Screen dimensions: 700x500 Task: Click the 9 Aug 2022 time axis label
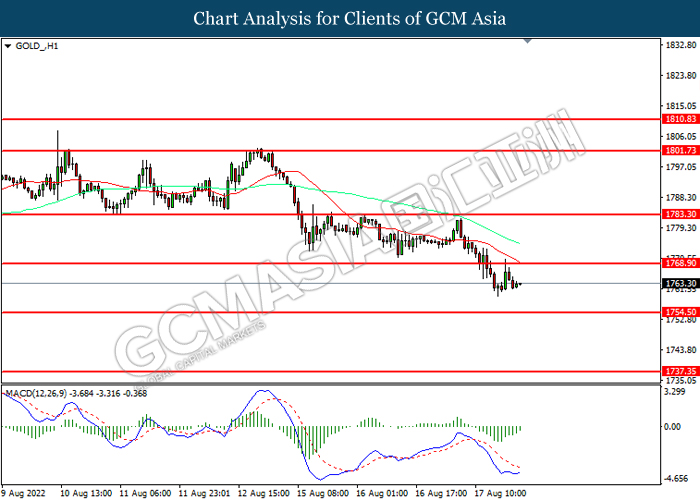tap(24, 493)
